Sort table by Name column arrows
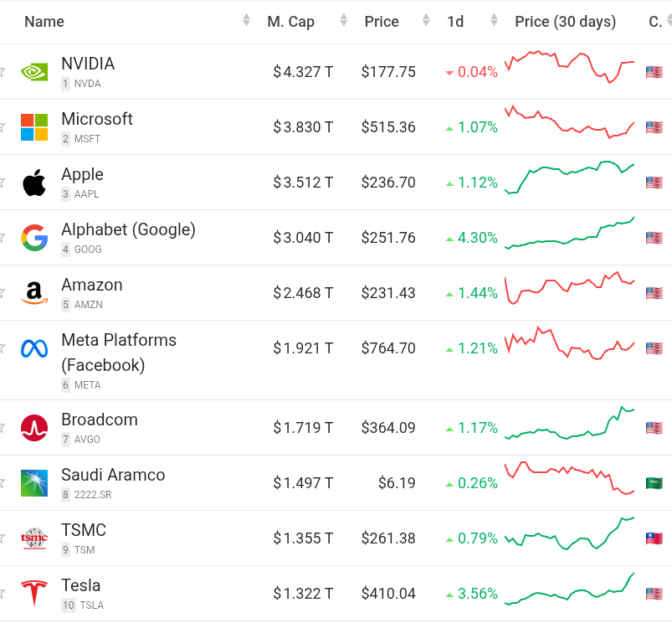Screen dimensions: 672x623 [246, 21]
